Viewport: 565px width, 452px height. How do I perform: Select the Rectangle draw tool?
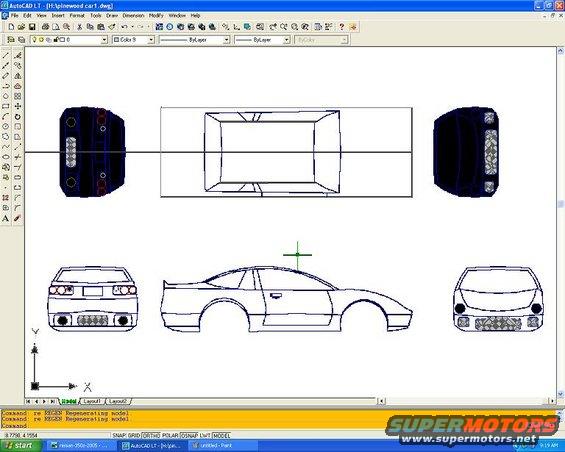[x=5, y=106]
